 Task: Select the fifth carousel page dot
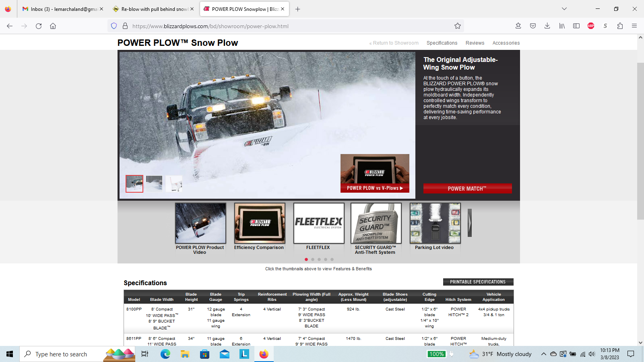coord(332,259)
